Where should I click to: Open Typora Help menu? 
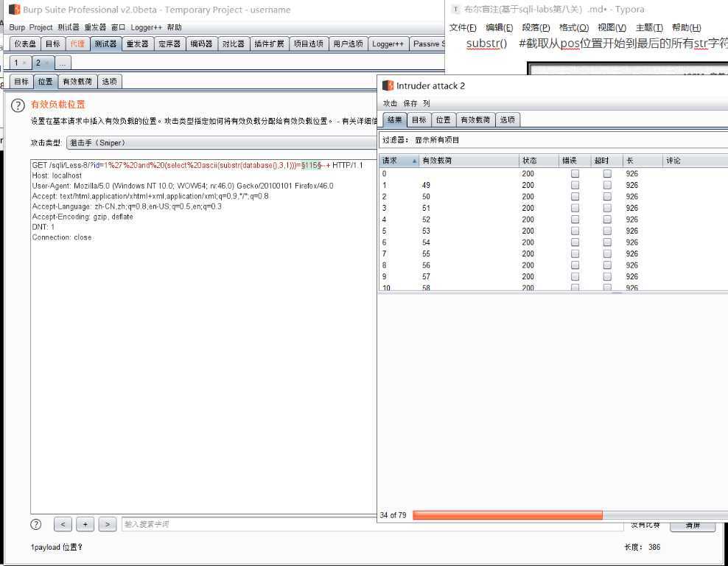(x=687, y=27)
